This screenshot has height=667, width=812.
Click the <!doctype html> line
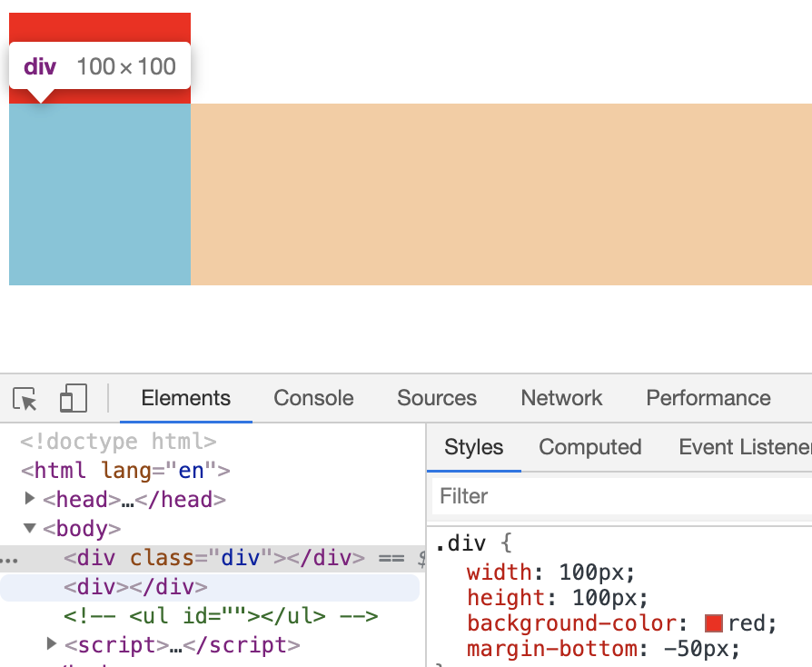118,442
